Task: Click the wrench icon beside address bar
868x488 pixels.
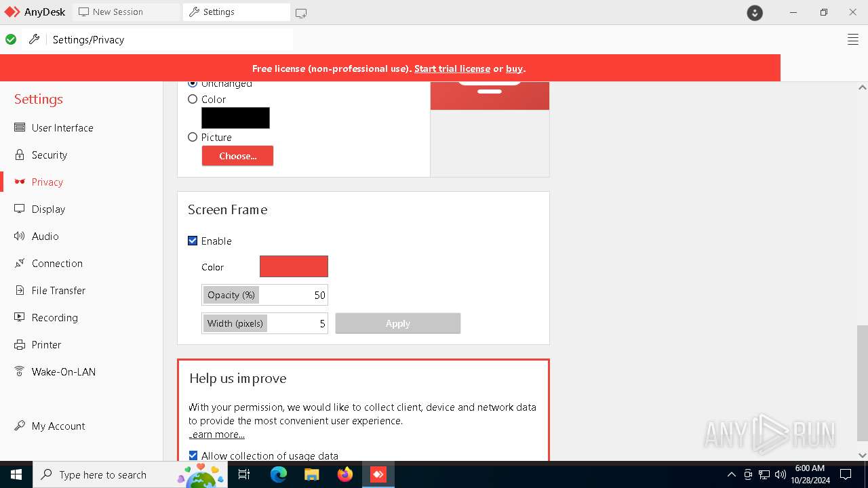Action: pos(34,39)
